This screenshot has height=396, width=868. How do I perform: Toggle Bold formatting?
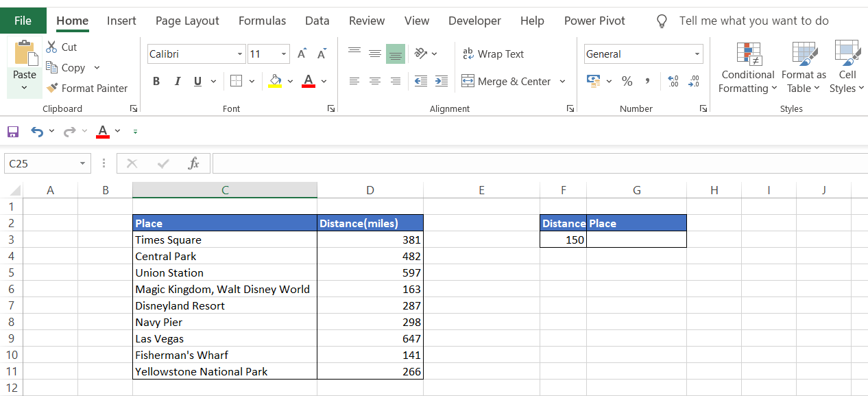(156, 81)
